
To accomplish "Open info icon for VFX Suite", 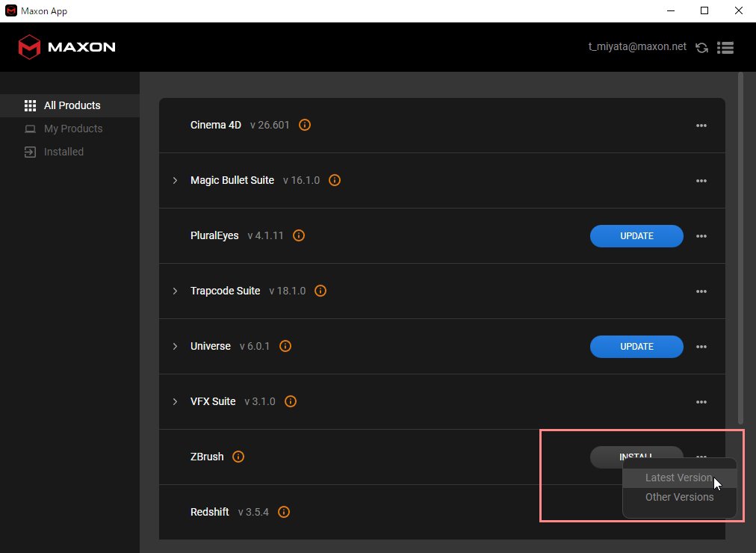I will pyautogui.click(x=291, y=401).
